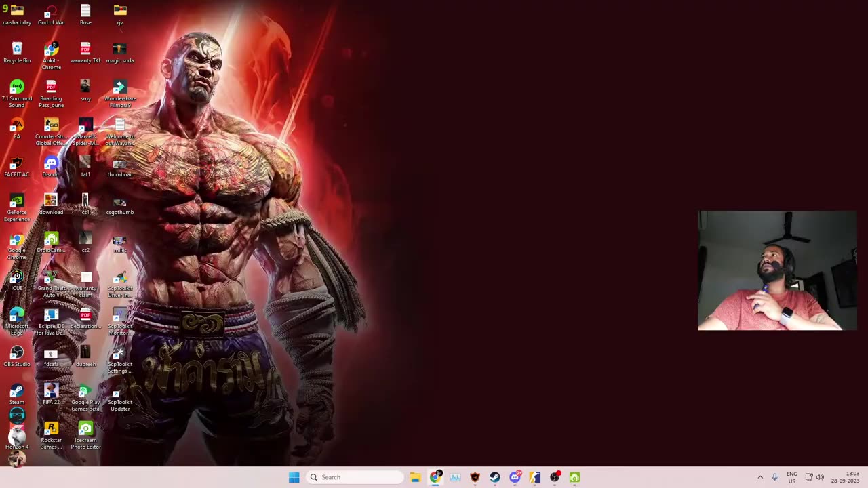This screenshot has height=488, width=868.
Task: Select the Boarding Pass PDF
Action: (x=52, y=94)
